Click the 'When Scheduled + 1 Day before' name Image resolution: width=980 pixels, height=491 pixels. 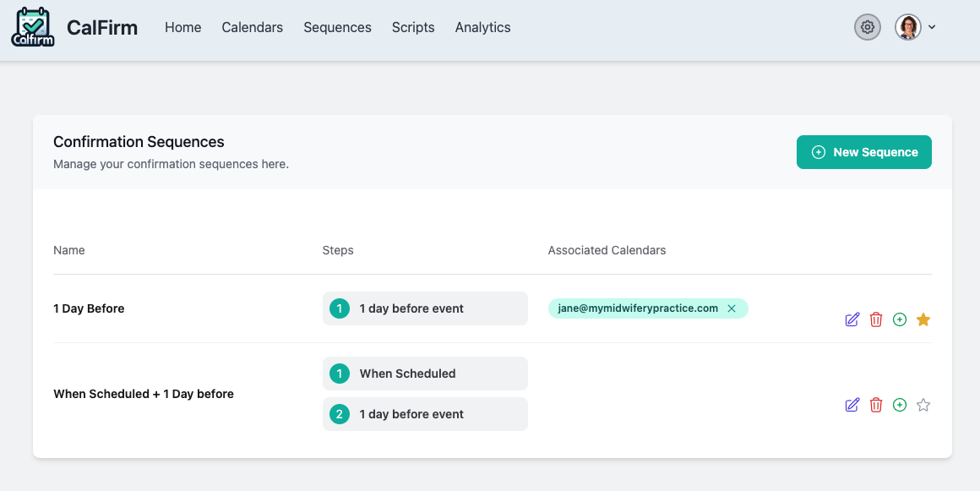[144, 394]
